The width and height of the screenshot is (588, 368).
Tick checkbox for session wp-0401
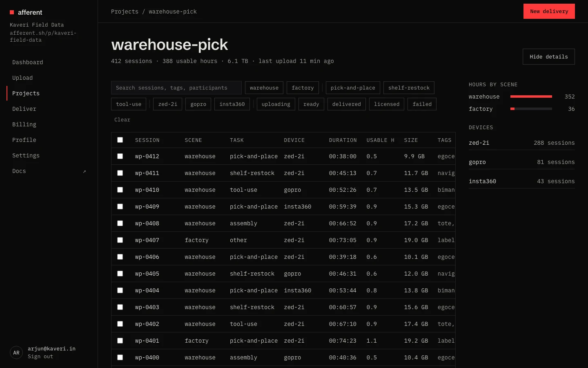pyautogui.click(x=120, y=341)
